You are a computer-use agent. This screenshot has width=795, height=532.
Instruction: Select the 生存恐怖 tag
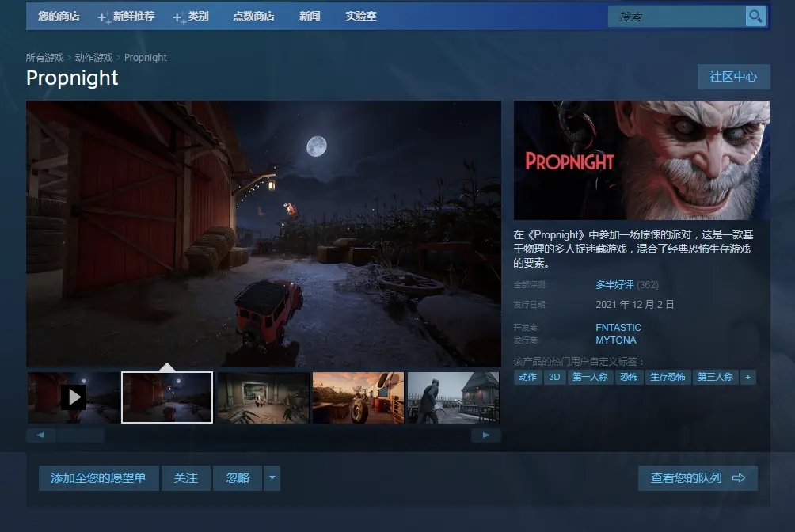tap(668, 377)
